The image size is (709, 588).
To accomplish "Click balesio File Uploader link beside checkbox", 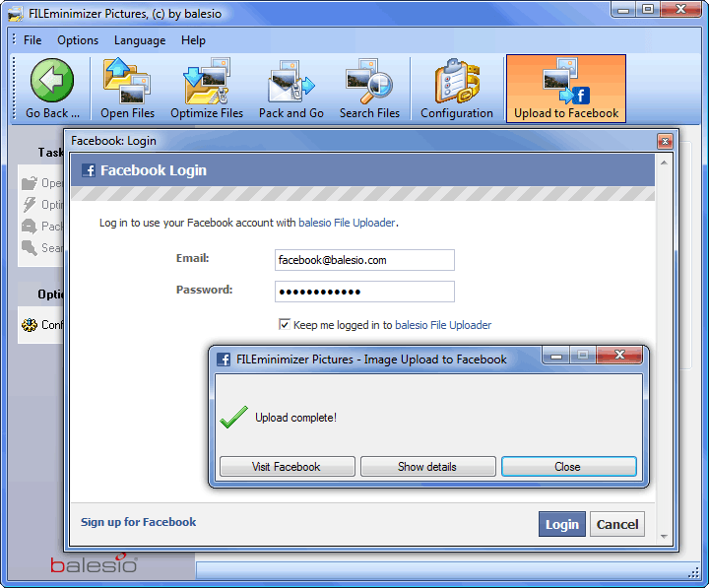I will click(443, 325).
